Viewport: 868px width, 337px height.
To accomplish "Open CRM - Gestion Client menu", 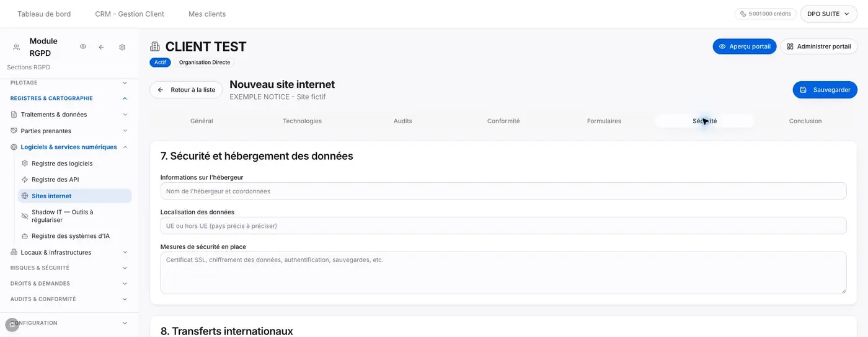I will [x=130, y=14].
